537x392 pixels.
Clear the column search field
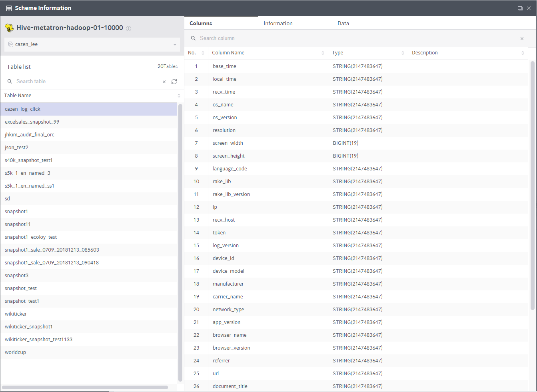(522, 38)
